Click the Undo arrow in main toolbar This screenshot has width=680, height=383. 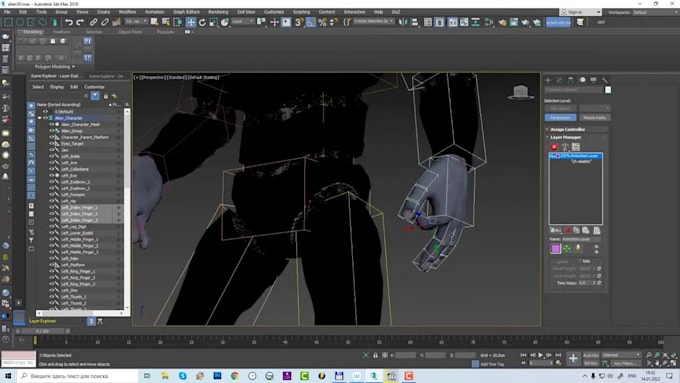[x=69, y=22]
